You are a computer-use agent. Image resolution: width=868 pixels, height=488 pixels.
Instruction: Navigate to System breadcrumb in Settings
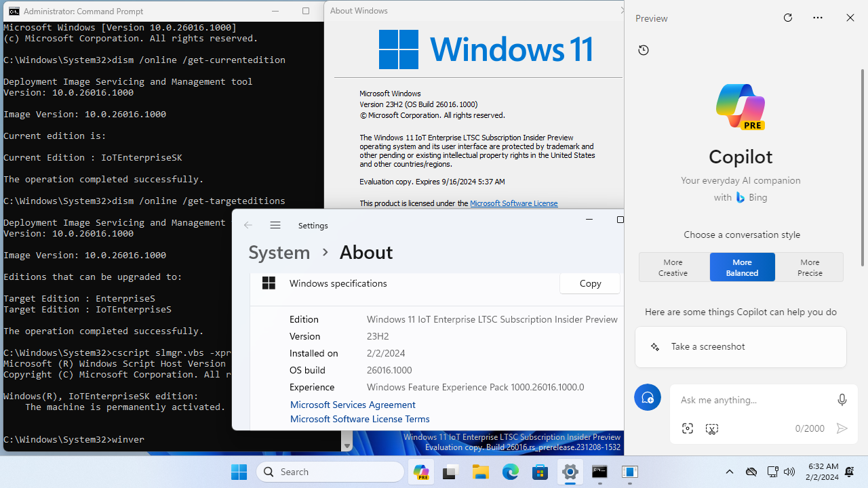coord(279,252)
